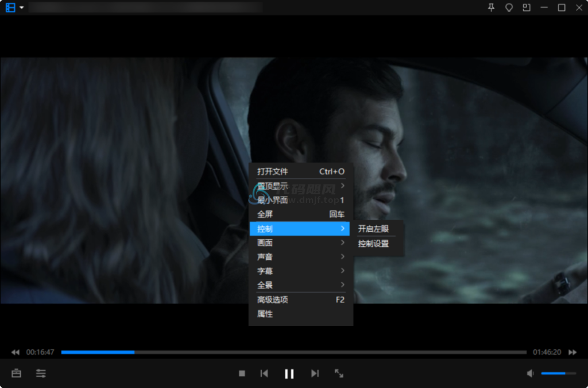Click the fast-forward double-arrow icon
The height and width of the screenshot is (388, 588).
tap(572, 352)
